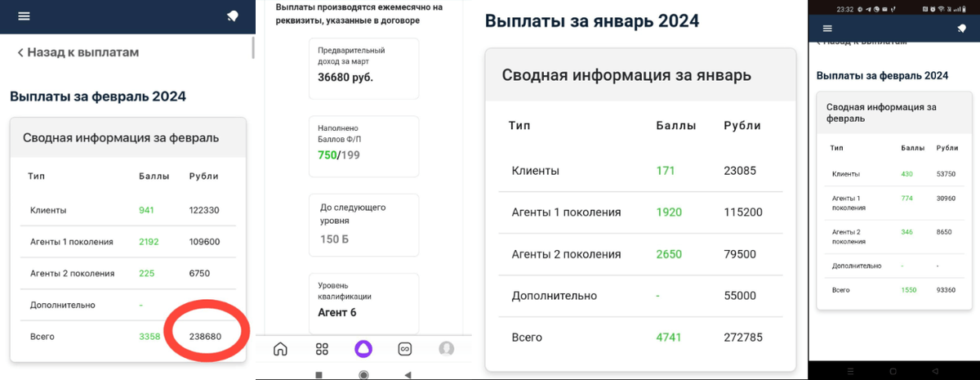980x380 pixels.
Task: Click right phone total rubles 93360
Action: 946,290
